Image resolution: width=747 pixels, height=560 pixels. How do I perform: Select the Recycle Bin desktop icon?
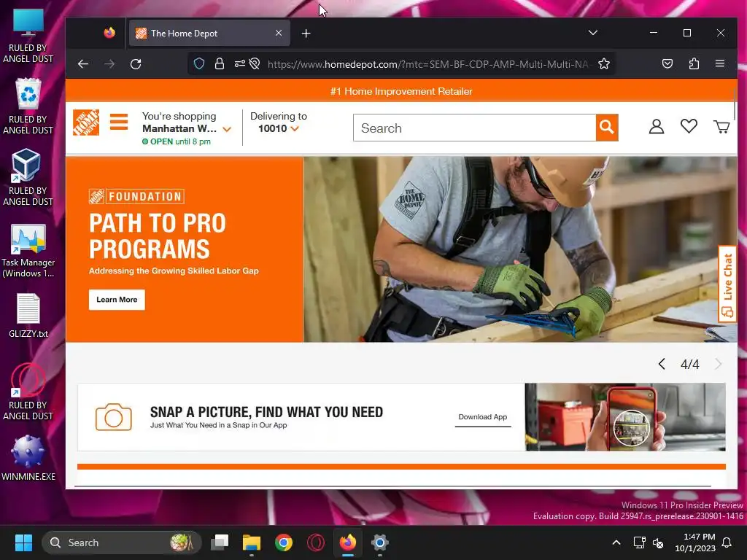28,106
